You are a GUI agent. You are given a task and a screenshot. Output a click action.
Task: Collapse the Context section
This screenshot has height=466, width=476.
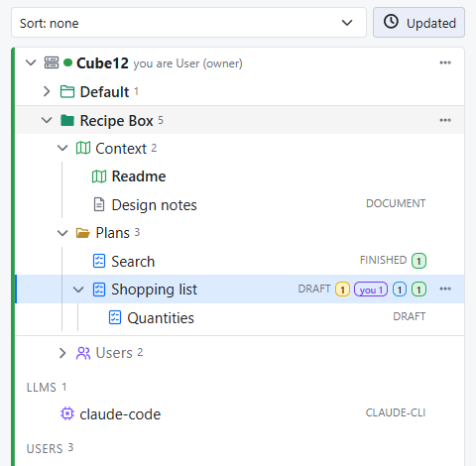[62, 148]
